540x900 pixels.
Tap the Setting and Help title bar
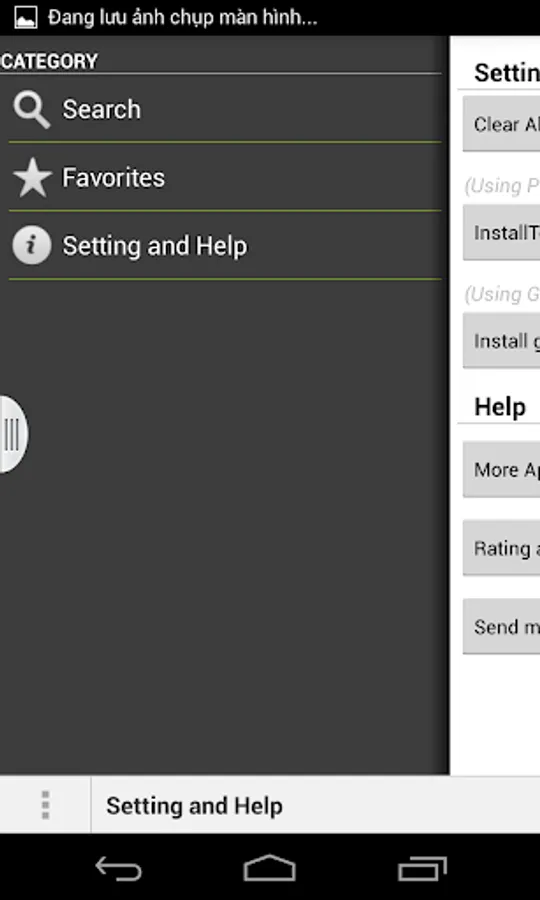tap(316, 805)
